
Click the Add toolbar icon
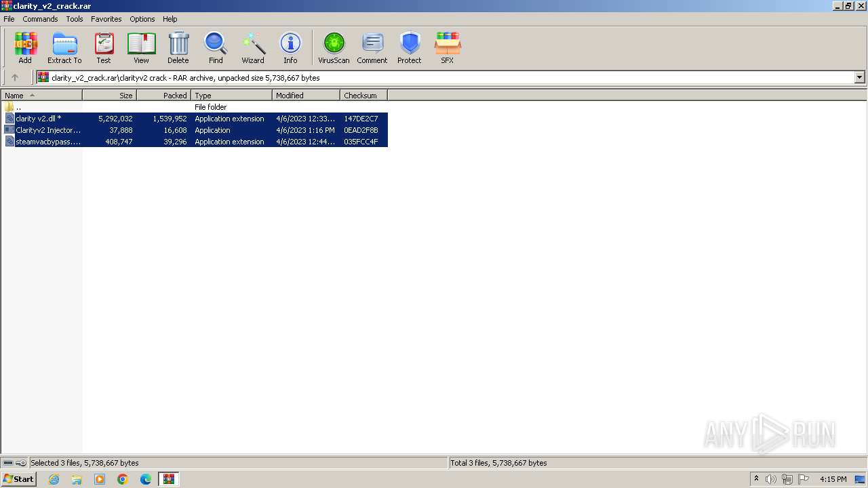click(x=25, y=47)
